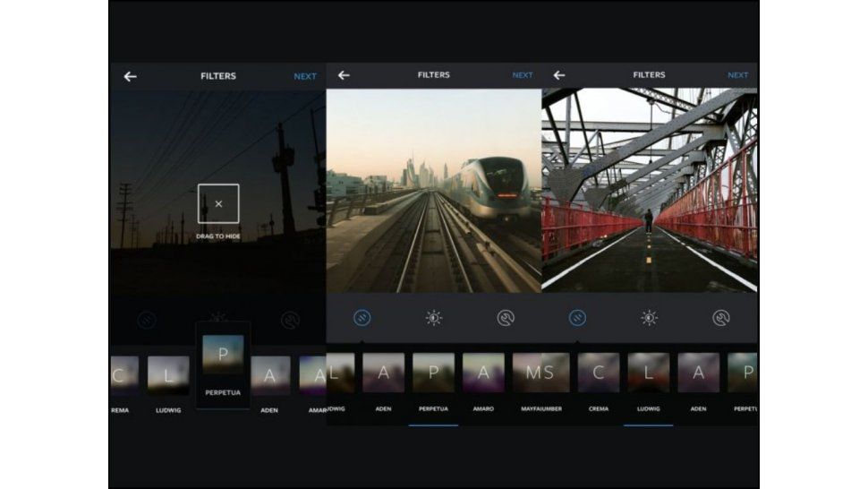
Task: Select filters icon on the bridge screen
Action: pos(577,318)
